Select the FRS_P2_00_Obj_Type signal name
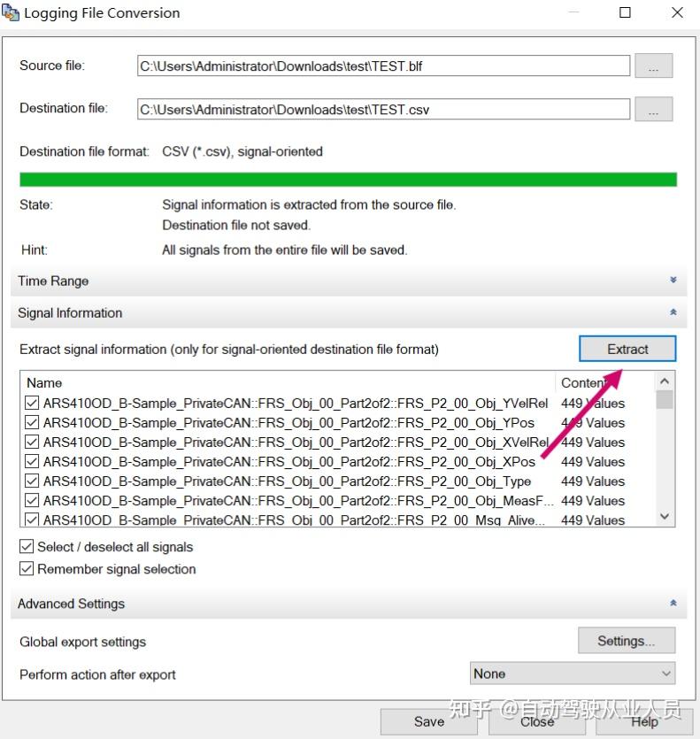Image resolution: width=700 pixels, height=739 pixels. coord(287,481)
